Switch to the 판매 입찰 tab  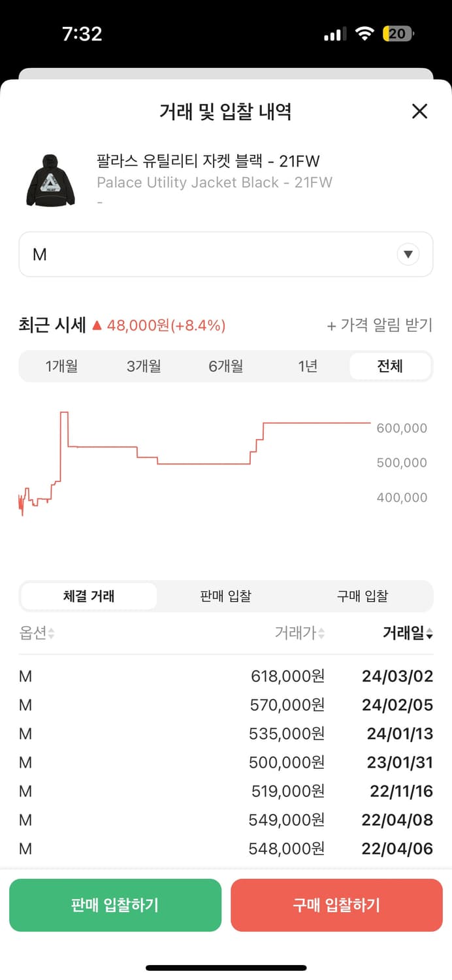[x=225, y=596]
